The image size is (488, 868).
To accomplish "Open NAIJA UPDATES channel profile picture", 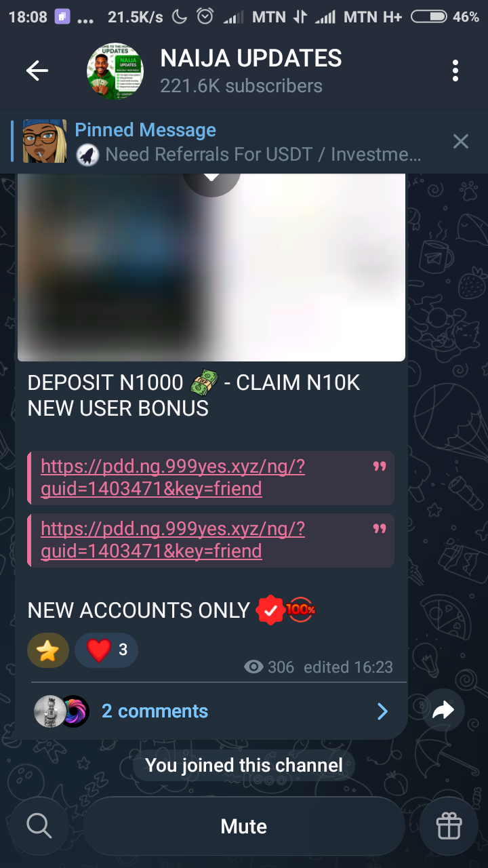I will coord(115,71).
